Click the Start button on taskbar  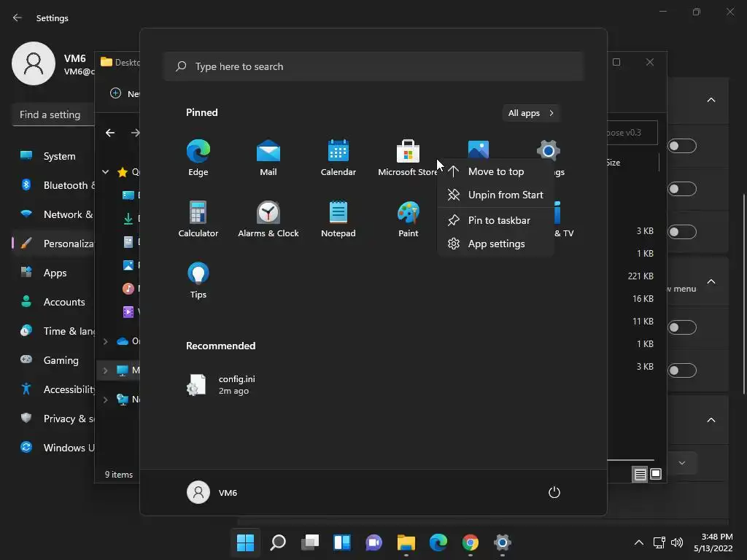tap(245, 542)
